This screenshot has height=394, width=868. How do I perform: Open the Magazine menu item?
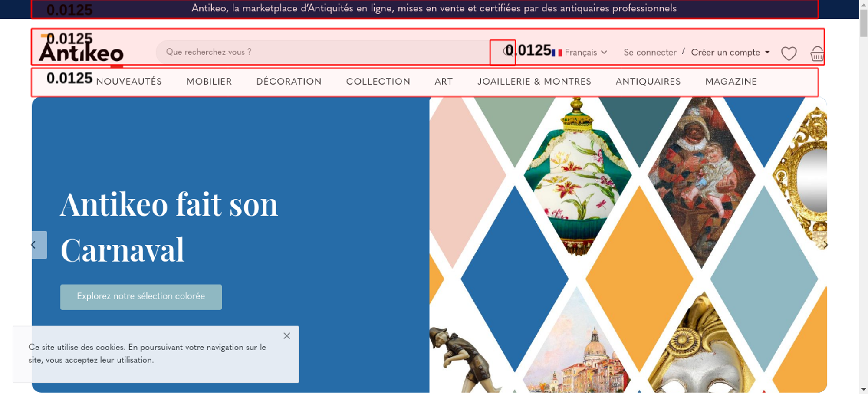click(x=731, y=82)
